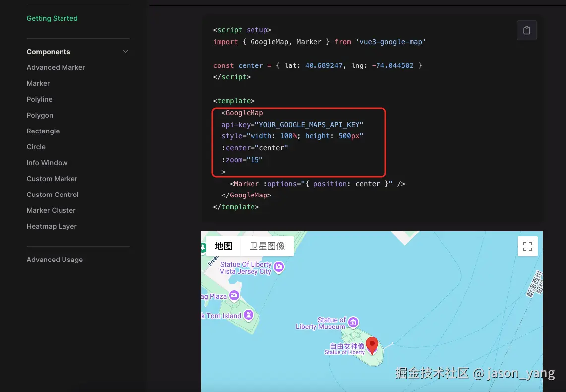566x392 pixels.
Task: Open the Marker Cluster page
Action: tap(51, 210)
